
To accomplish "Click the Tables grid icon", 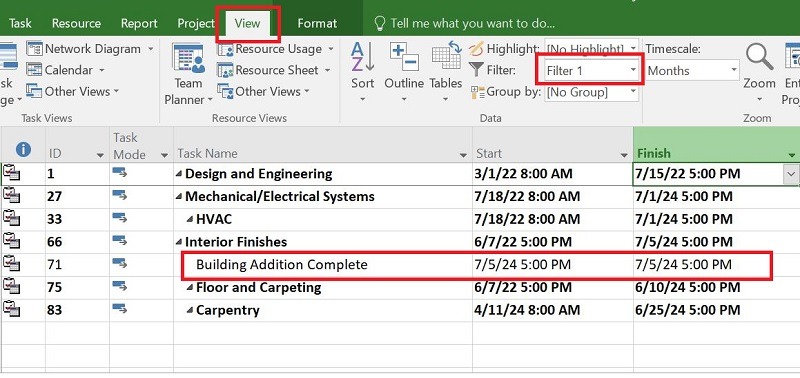I will point(446,55).
